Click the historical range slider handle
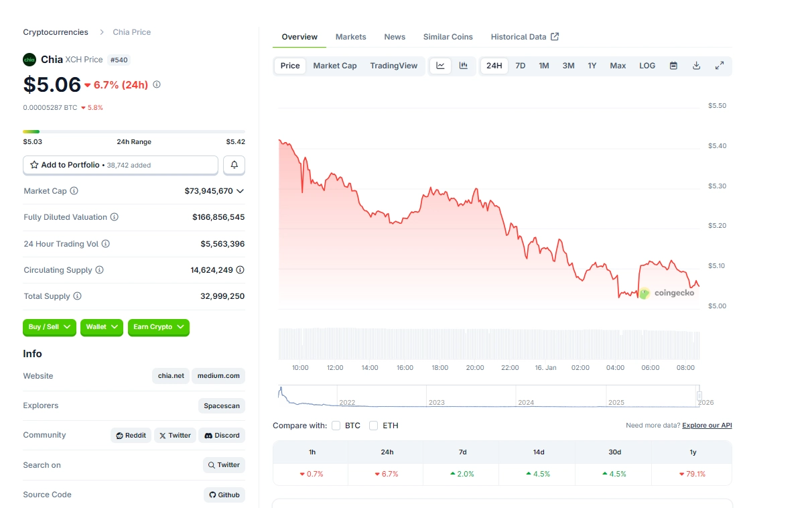The width and height of the screenshot is (812, 508). (x=699, y=396)
